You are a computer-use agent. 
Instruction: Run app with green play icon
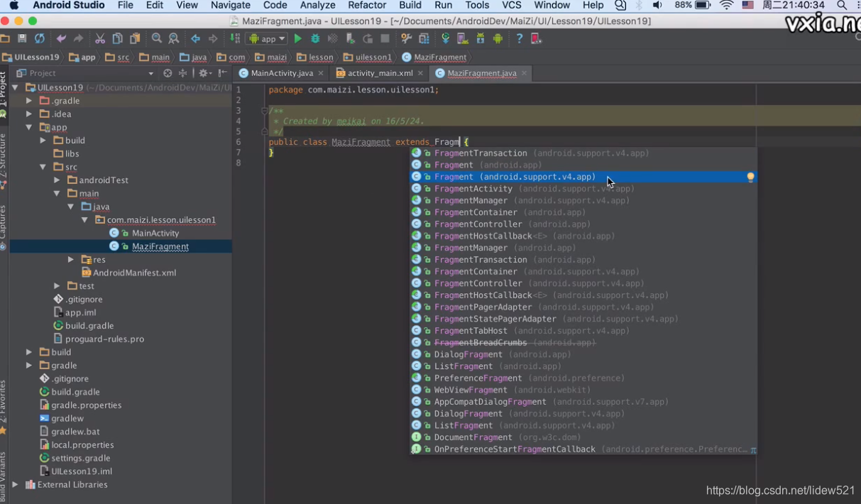(298, 38)
